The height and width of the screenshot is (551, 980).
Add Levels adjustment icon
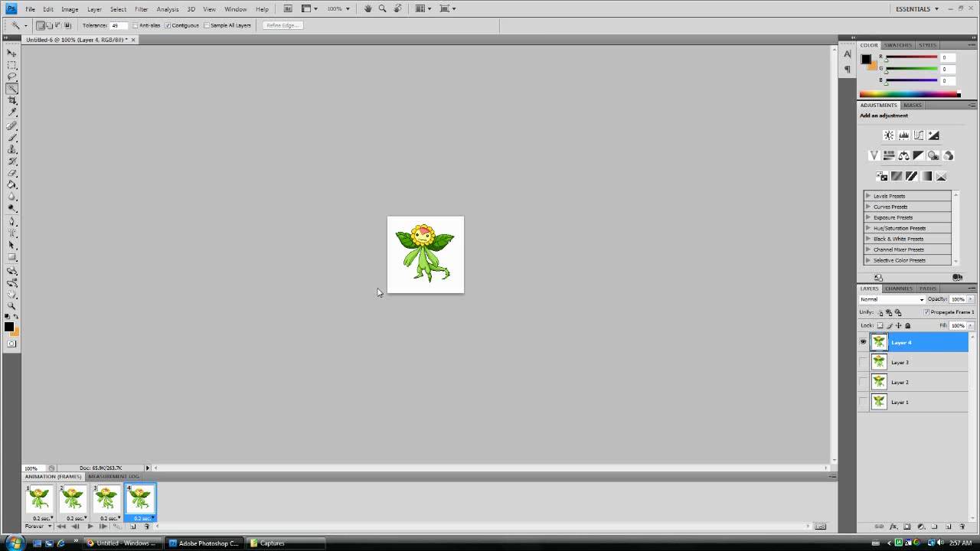tap(903, 135)
